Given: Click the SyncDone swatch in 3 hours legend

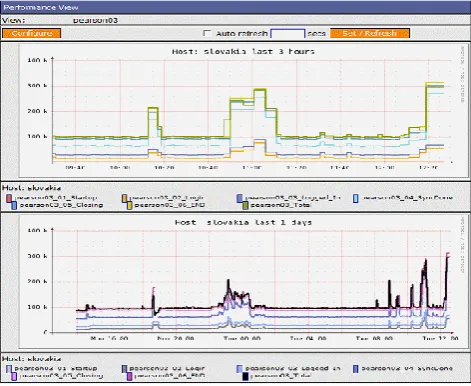Looking at the screenshot, I should [356, 199].
